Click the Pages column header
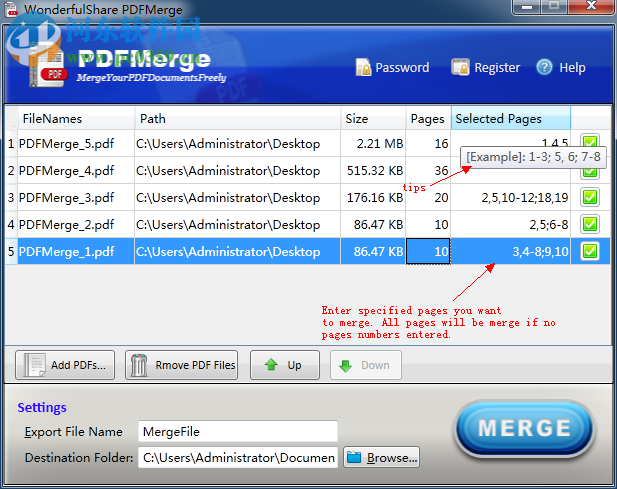 coord(428,118)
